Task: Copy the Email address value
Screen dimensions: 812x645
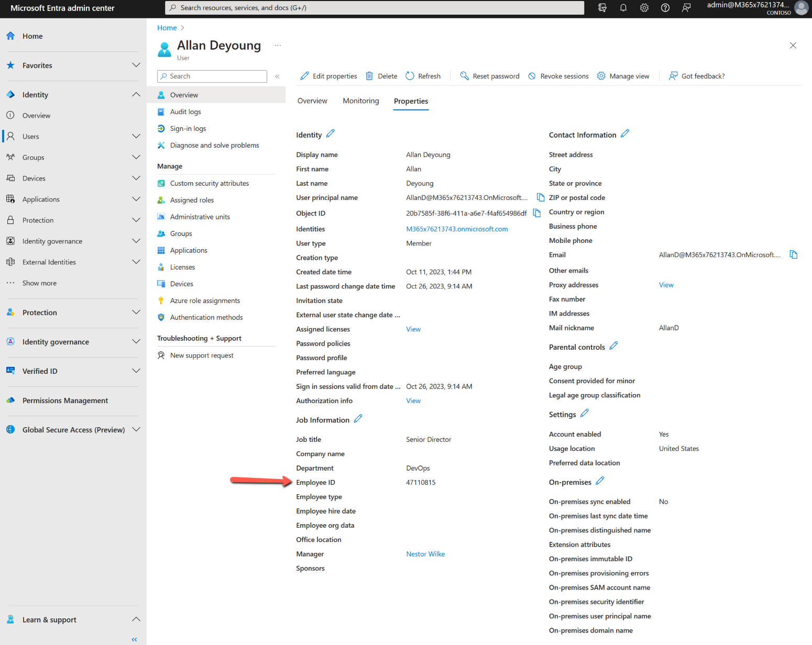Action: [794, 254]
